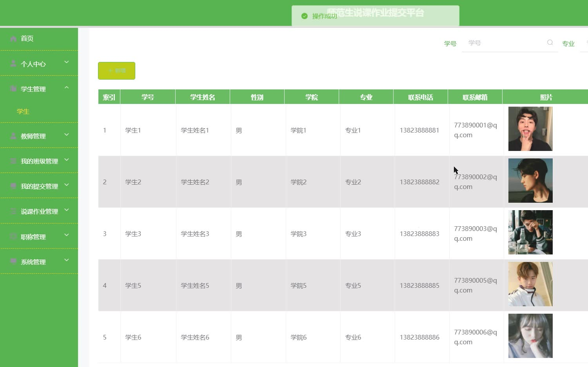This screenshot has width=588, height=367.
Task: Click the person icon beside 个人中心
Action: coord(13,64)
